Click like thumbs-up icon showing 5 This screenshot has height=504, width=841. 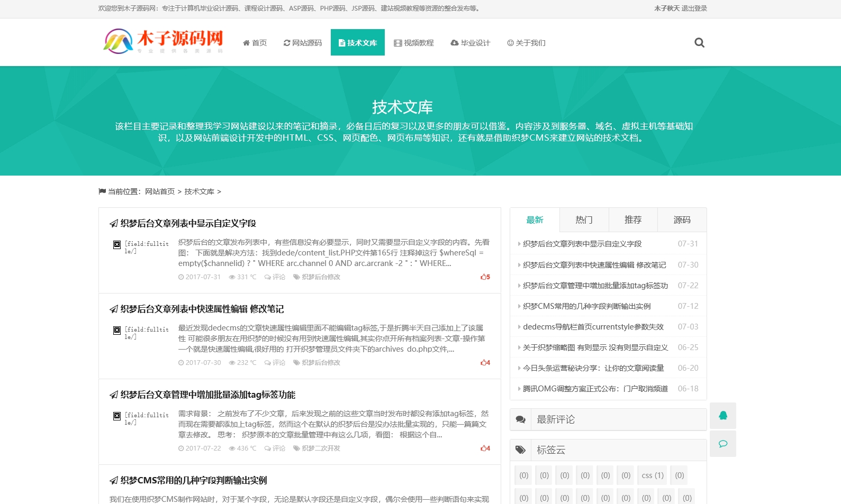coord(485,277)
